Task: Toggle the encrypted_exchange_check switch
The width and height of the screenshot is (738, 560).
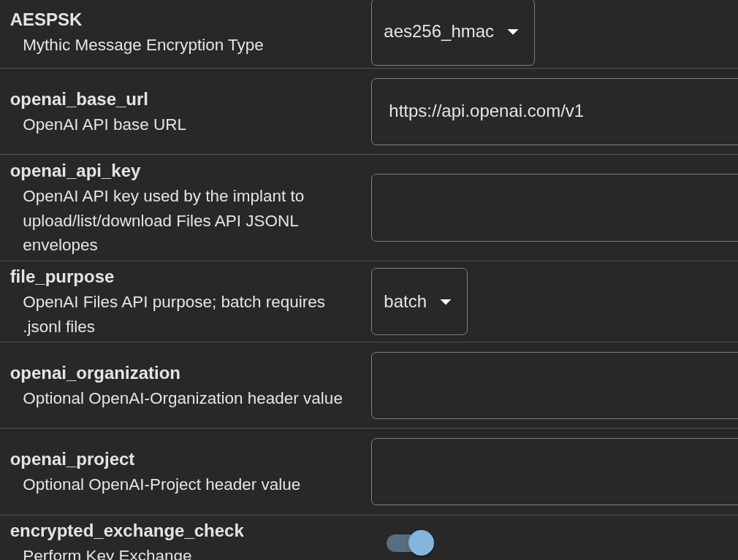Action: 411,543
